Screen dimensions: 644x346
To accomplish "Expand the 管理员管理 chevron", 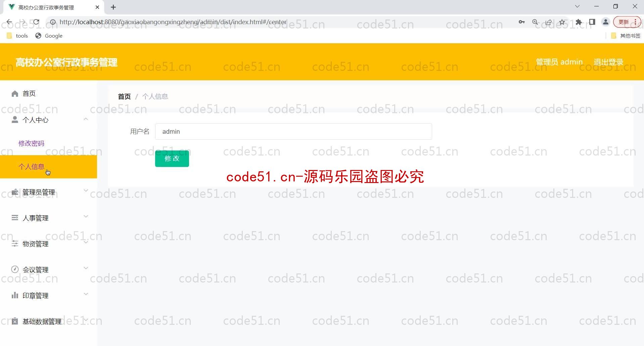I will click(x=86, y=190).
